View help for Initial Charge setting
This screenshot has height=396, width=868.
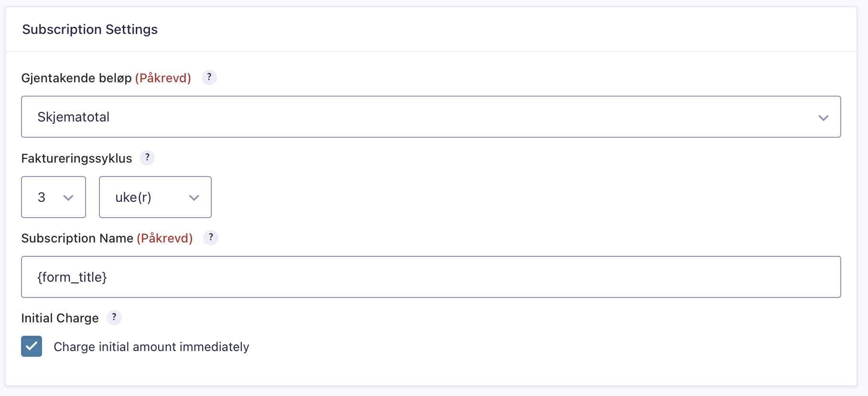point(114,318)
